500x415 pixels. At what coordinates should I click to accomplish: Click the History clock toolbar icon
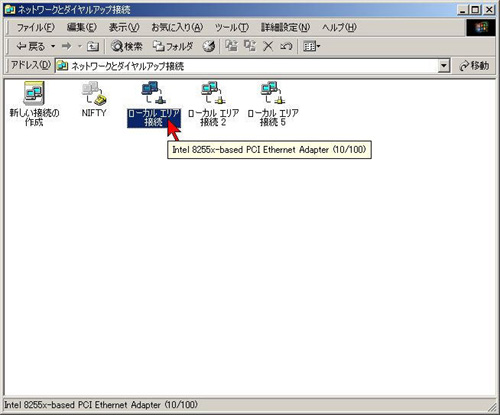[209, 46]
